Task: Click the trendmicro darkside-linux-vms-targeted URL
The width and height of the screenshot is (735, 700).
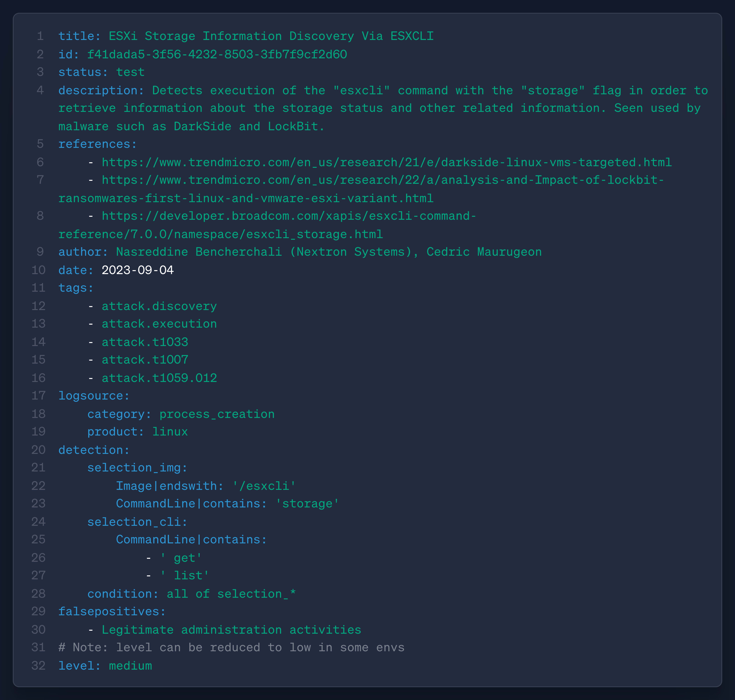Action: coord(386,162)
